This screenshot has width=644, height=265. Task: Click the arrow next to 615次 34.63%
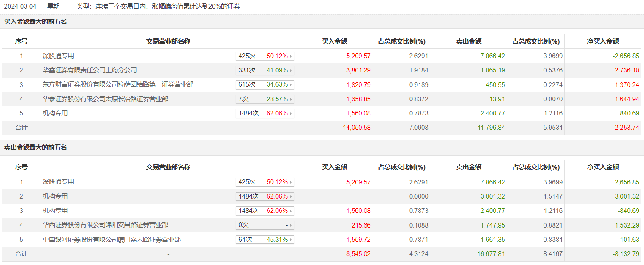coord(291,85)
